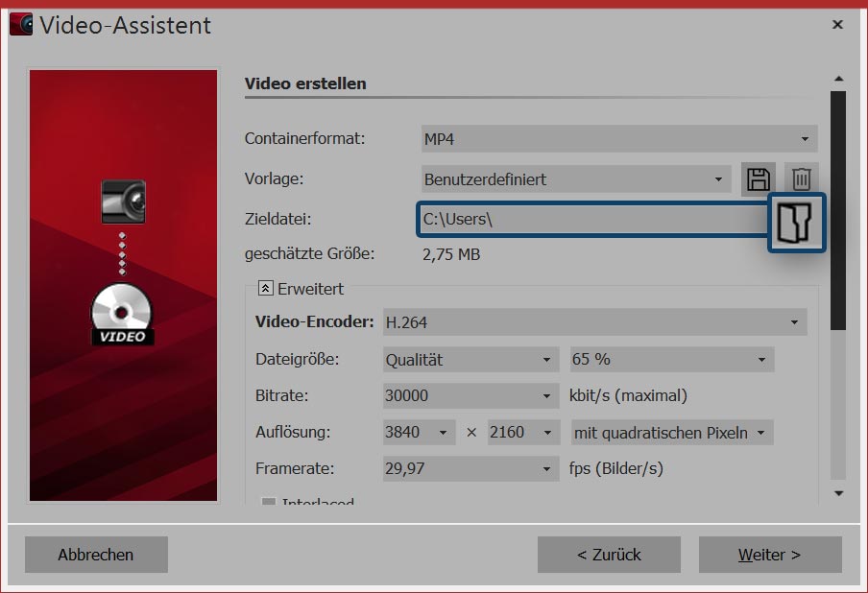Open the Bitrate 30000 dropdown

click(x=469, y=395)
